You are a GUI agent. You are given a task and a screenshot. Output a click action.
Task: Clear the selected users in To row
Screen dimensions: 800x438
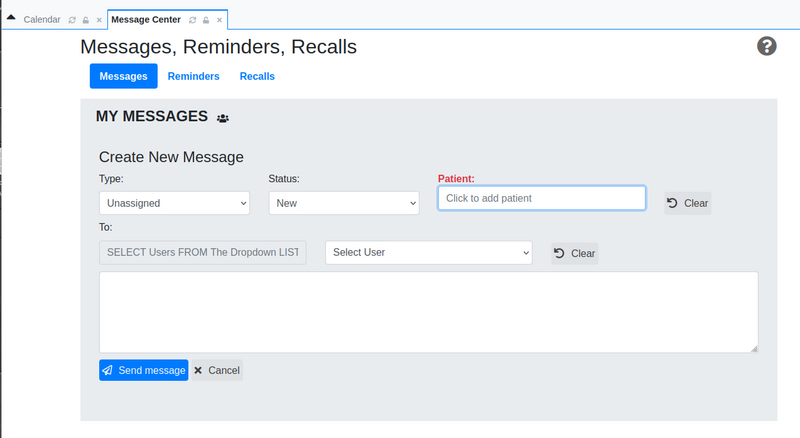pos(574,253)
